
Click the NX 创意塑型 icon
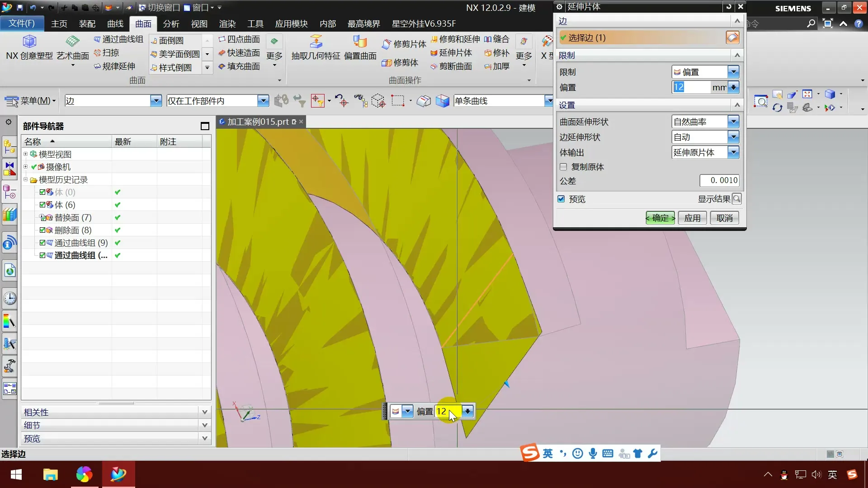click(29, 42)
